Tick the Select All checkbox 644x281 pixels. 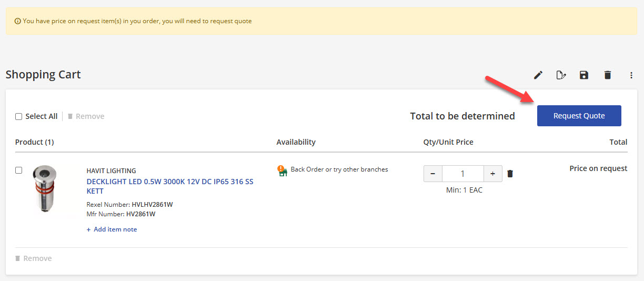coord(19,116)
